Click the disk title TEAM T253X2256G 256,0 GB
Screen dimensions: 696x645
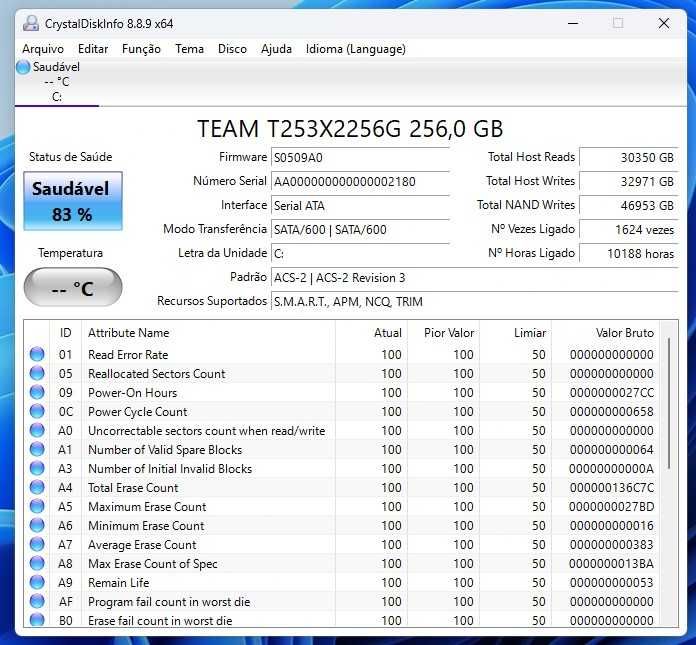(350, 129)
